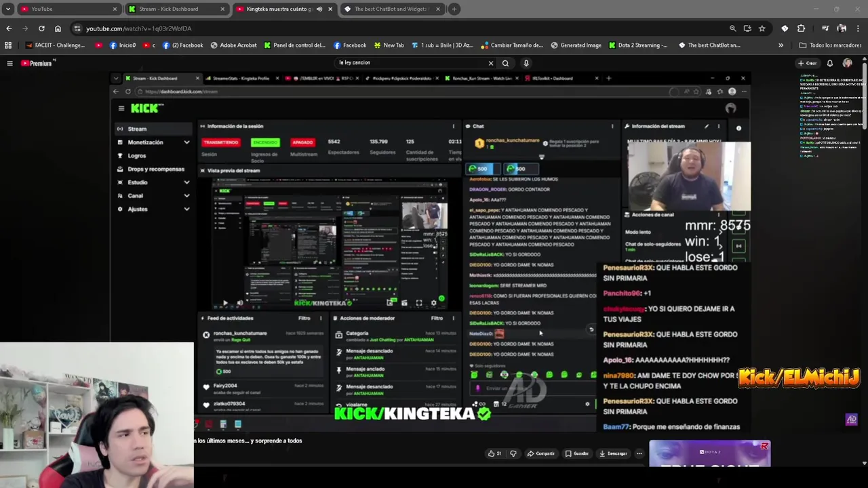Open the media controls toolbar icon
868x488 pixels.
point(825,28)
